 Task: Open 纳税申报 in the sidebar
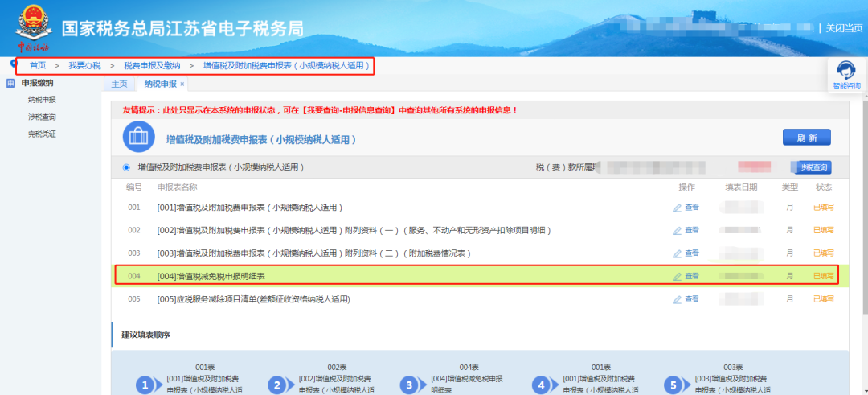pyautogui.click(x=42, y=100)
